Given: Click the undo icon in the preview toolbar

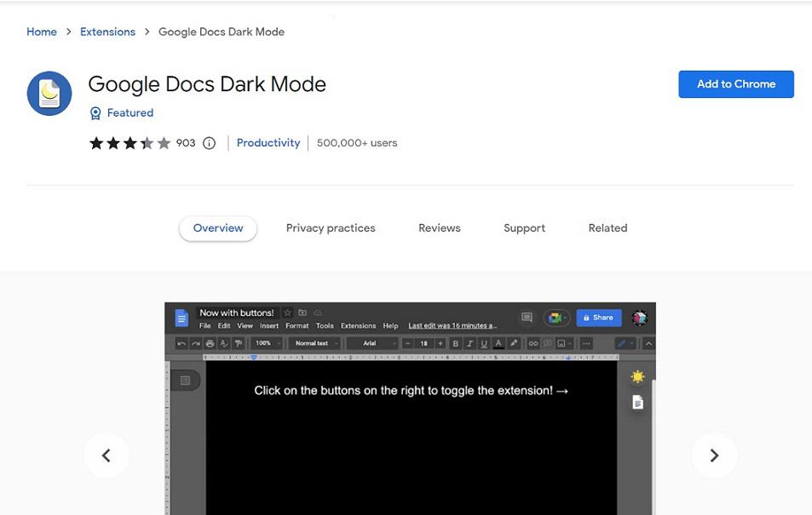Looking at the screenshot, I should click(x=181, y=343).
